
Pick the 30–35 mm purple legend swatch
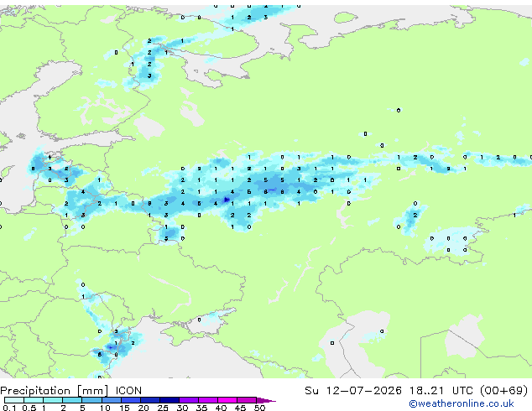click(189, 400)
